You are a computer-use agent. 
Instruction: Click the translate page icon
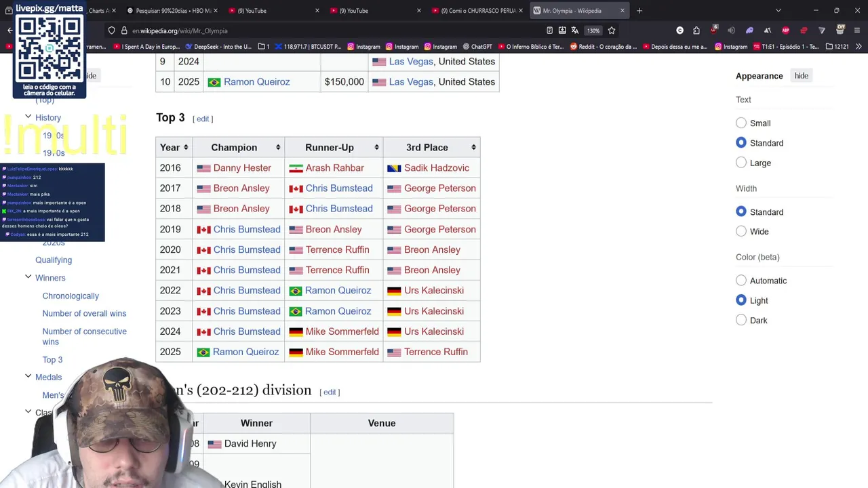coord(575,30)
